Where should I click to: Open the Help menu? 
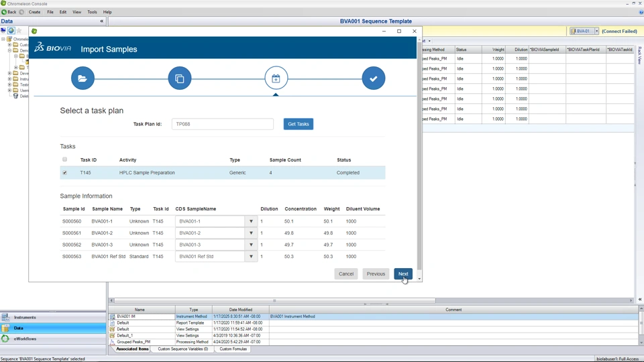(x=107, y=12)
